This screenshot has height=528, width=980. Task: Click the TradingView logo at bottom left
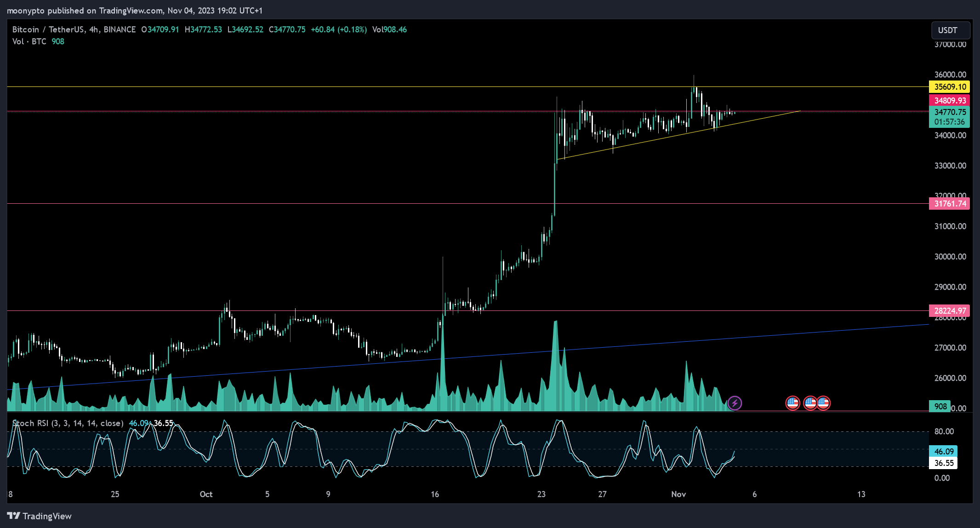pyautogui.click(x=40, y=516)
